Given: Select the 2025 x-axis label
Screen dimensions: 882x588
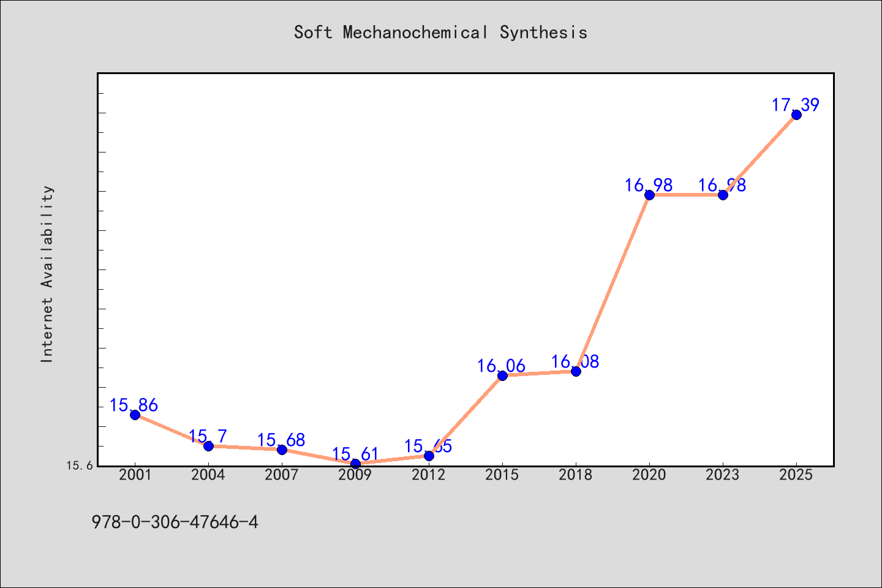Looking at the screenshot, I should point(796,475).
